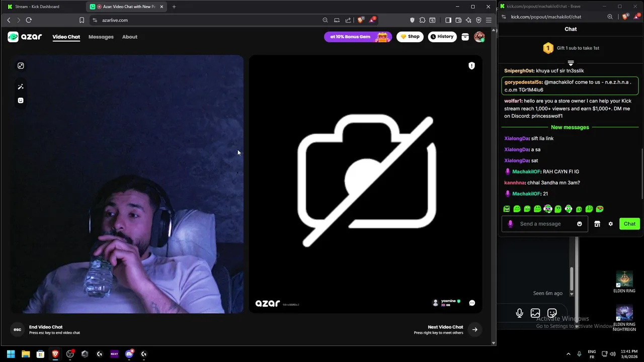The width and height of the screenshot is (644, 362).
Task: Click the share page icon in address bar
Action: tap(348, 20)
